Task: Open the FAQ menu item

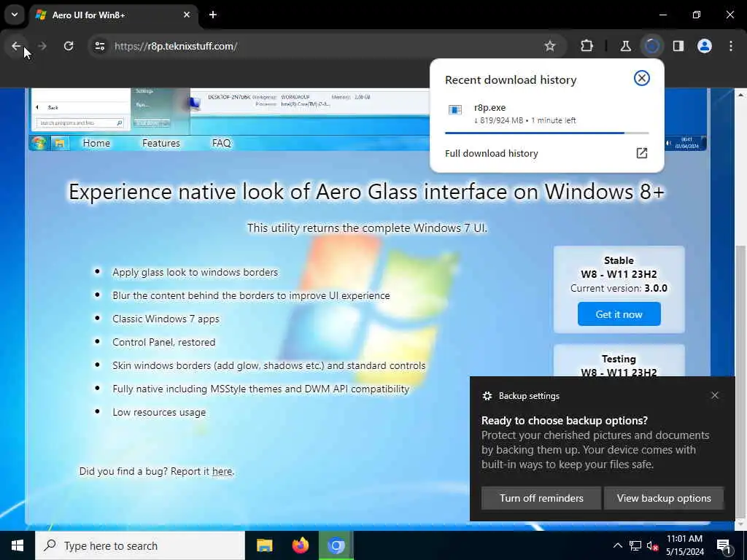Action: point(222,143)
